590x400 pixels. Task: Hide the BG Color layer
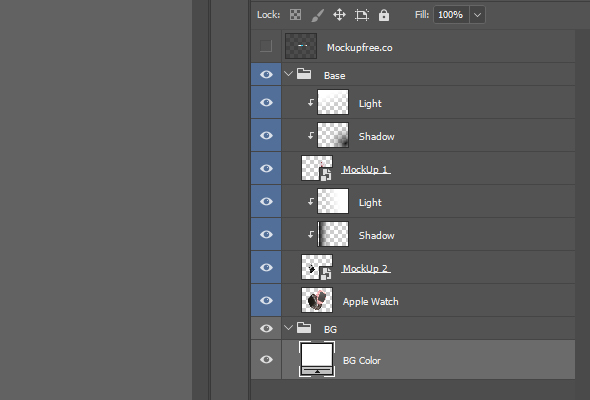266,359
